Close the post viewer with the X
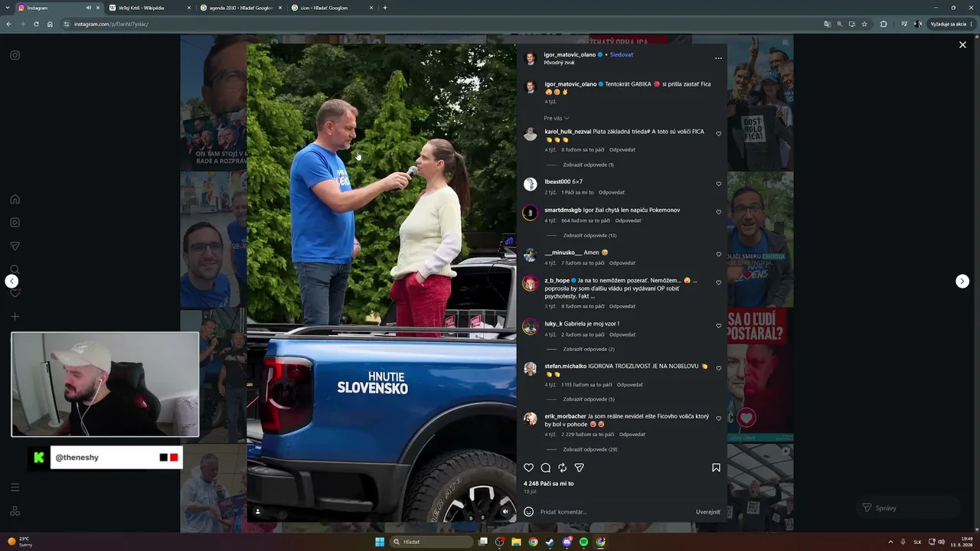980x551 pixels. tap(962, 45)
